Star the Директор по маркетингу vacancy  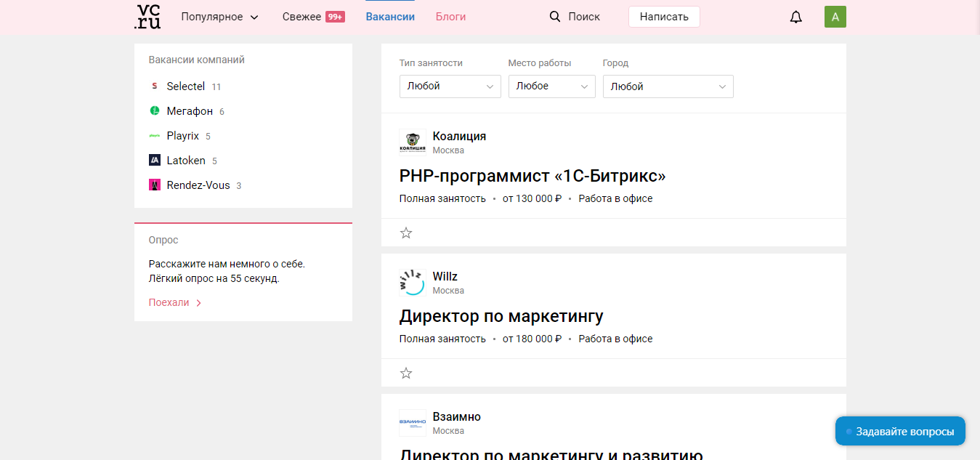coord(406,373)
